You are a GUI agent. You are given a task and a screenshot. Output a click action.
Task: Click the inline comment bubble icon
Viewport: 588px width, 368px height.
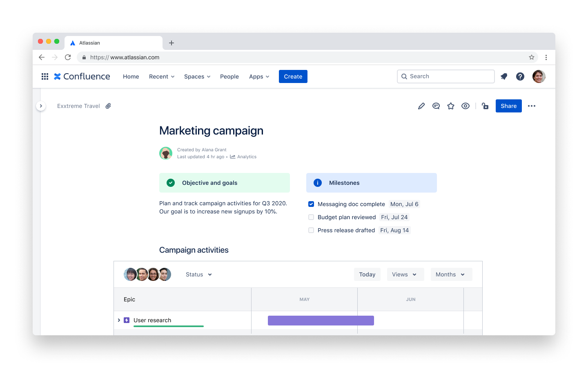coord(436,105)
